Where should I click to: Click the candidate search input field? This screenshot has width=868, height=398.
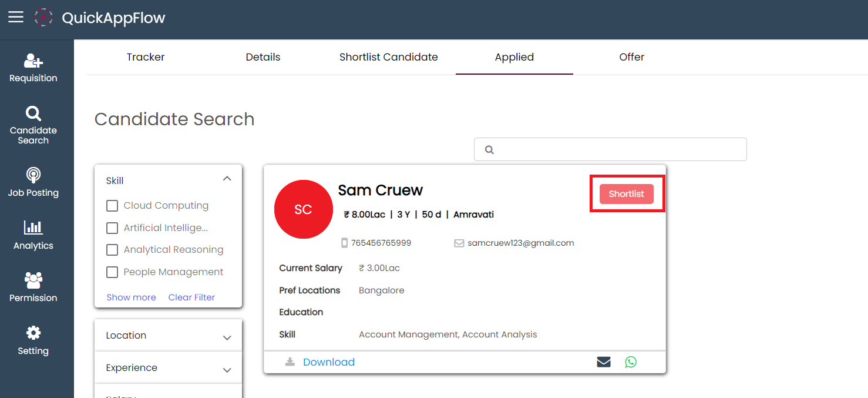(617, 149)
